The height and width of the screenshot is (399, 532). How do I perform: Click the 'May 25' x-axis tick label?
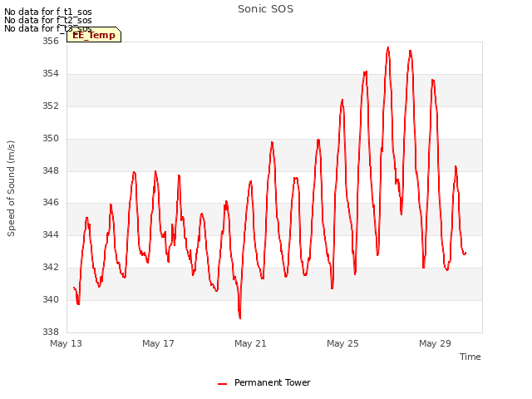[342, 343]
